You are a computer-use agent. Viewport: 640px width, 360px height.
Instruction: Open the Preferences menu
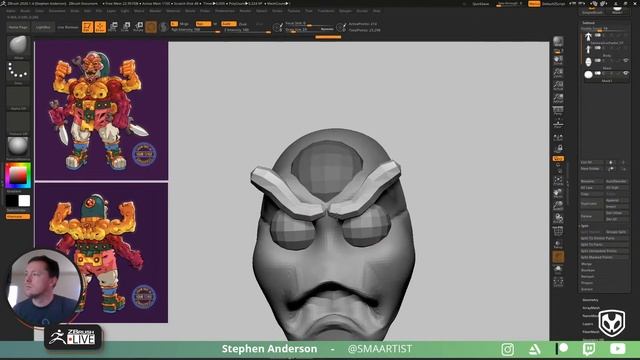(x=225, y=11)
